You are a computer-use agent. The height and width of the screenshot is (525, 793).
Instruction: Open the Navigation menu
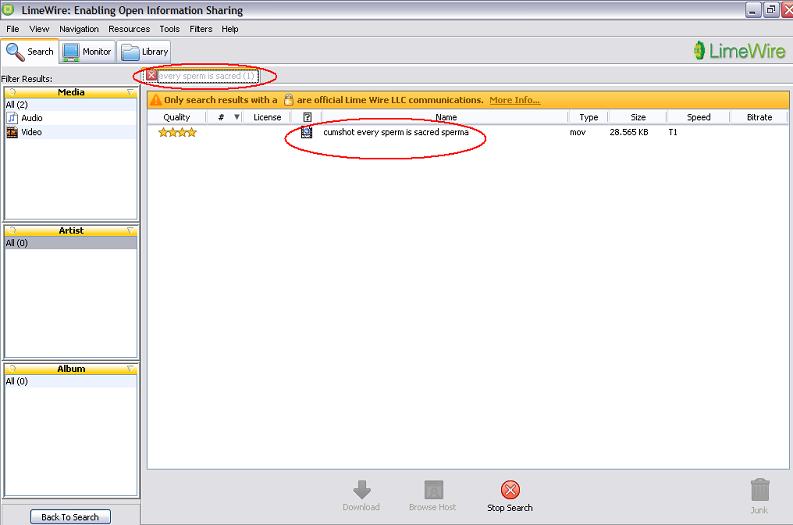(79, 29)
